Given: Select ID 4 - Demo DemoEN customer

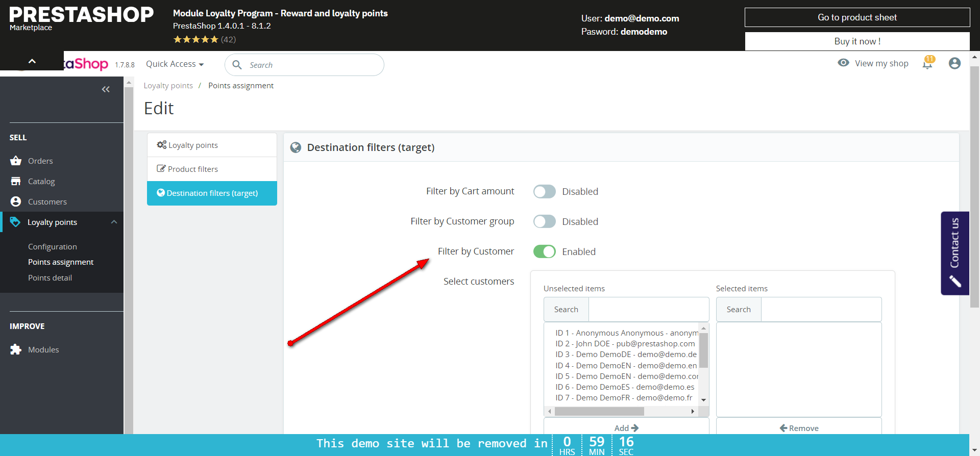Looking at the screenshot, I should 626,365.
